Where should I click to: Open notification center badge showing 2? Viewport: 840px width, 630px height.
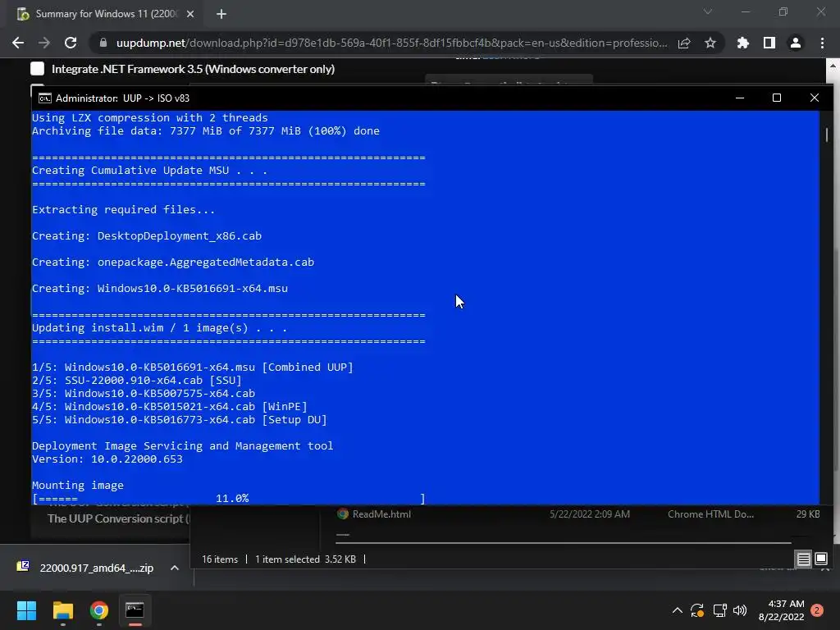click(x=817, y=610)
